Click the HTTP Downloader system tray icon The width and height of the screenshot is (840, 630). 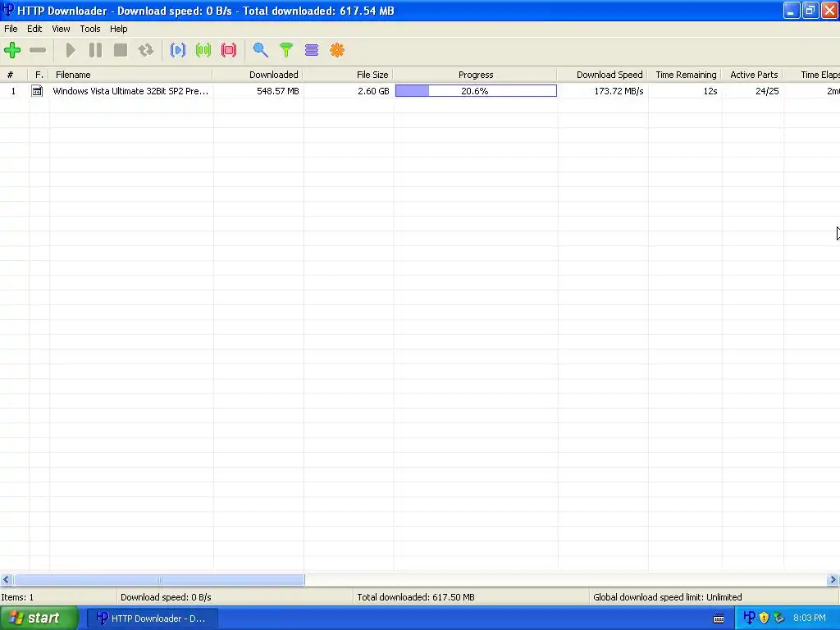click(x=750, y=618)
